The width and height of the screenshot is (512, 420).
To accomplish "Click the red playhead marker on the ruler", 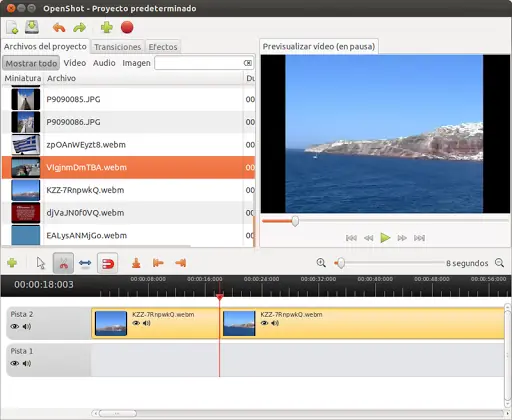I will 219,297.
